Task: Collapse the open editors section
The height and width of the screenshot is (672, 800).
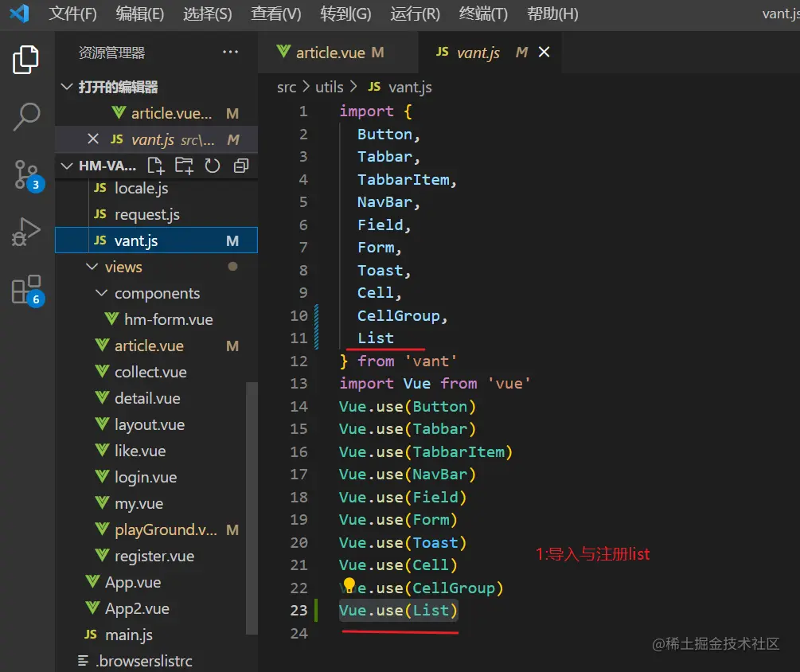Action: coord(67,87)
